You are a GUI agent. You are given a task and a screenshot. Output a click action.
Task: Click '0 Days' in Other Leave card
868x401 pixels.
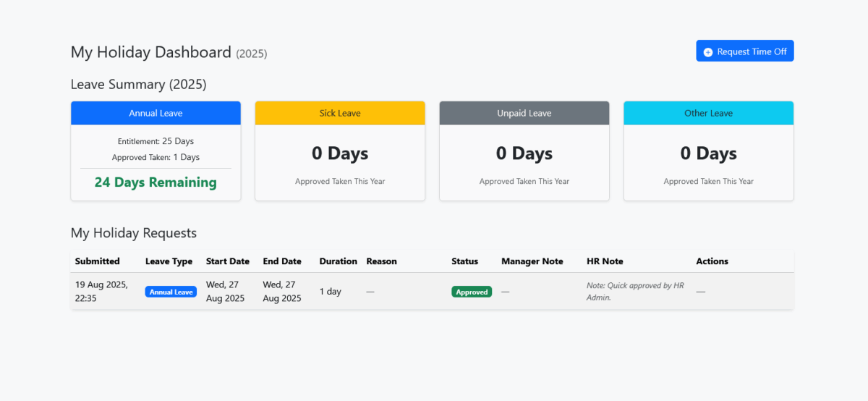[709, 153]
